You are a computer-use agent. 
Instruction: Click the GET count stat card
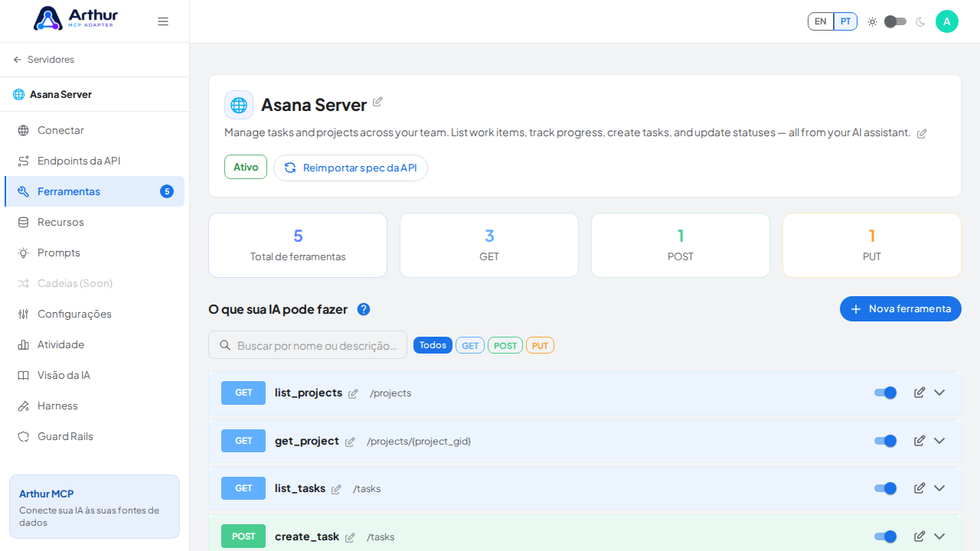coord(489,245)
